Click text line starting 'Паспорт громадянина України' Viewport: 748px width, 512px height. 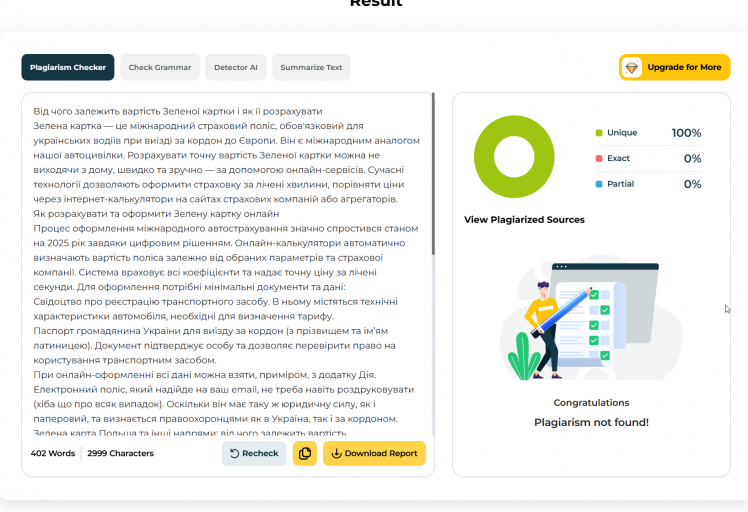210,331
